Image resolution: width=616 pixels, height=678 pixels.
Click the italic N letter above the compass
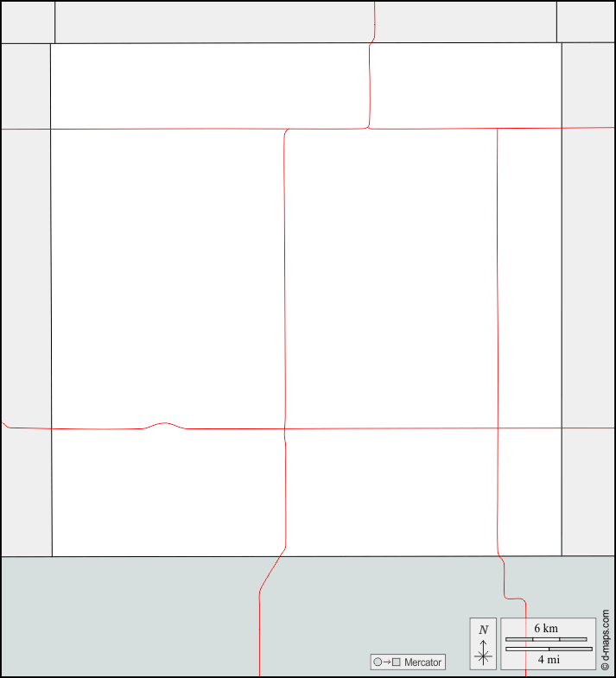coord(483,630)
